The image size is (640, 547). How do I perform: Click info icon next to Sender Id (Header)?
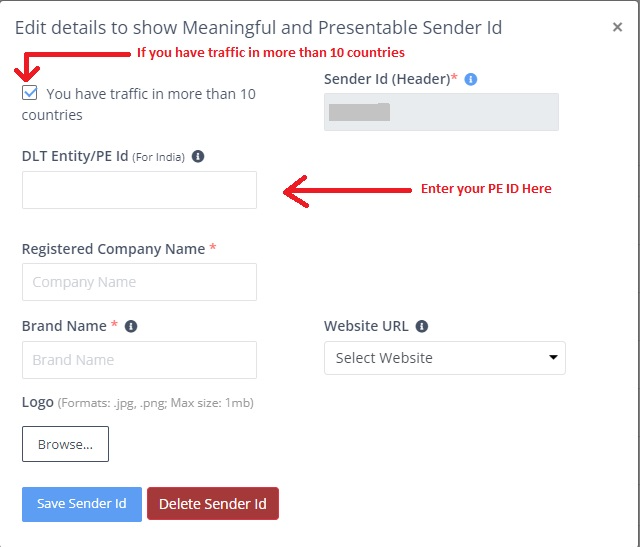tap(471, 79)
